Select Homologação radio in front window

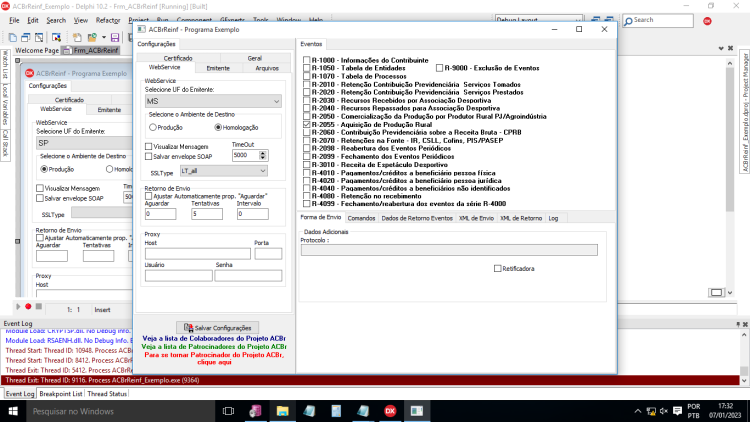218,127
